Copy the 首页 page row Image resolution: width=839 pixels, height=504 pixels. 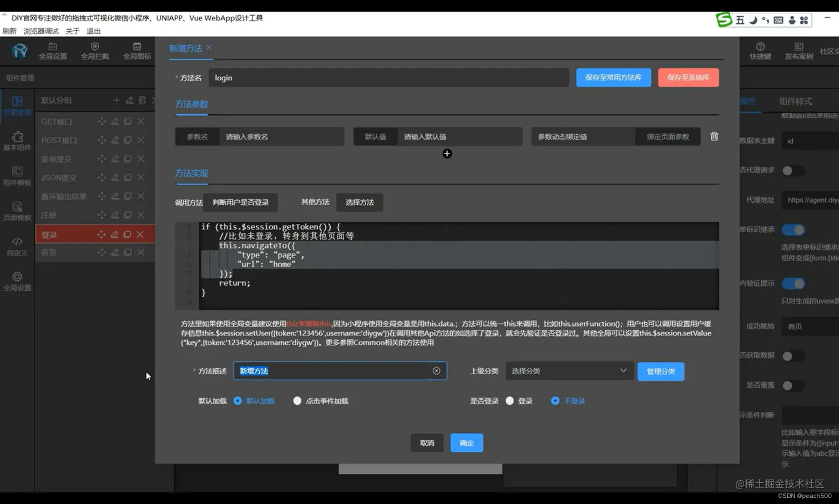(128, 252)
